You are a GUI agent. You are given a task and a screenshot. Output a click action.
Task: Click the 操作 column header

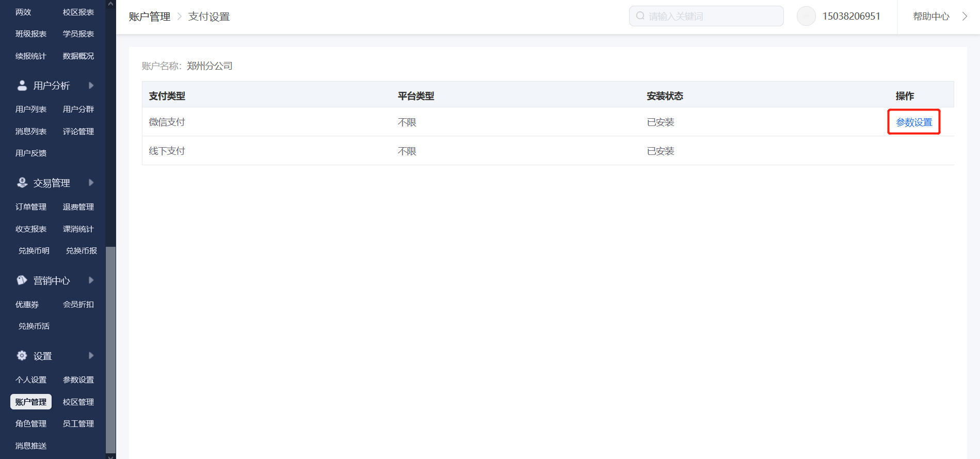click(905, 96)
